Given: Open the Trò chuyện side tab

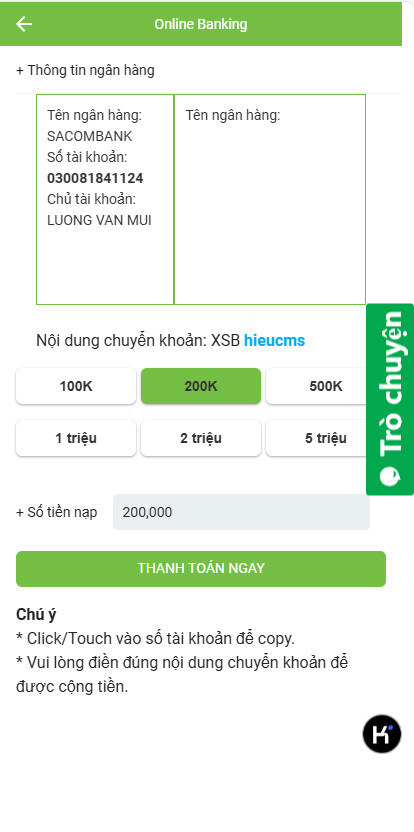Looking at the screenshot, I should pos(390,400).
